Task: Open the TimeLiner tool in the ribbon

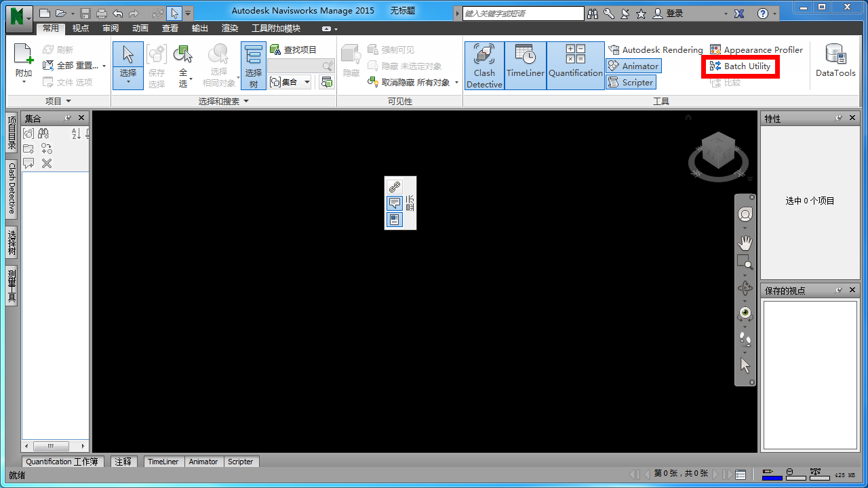Action: pyautogui.click(x=526, y=66)
